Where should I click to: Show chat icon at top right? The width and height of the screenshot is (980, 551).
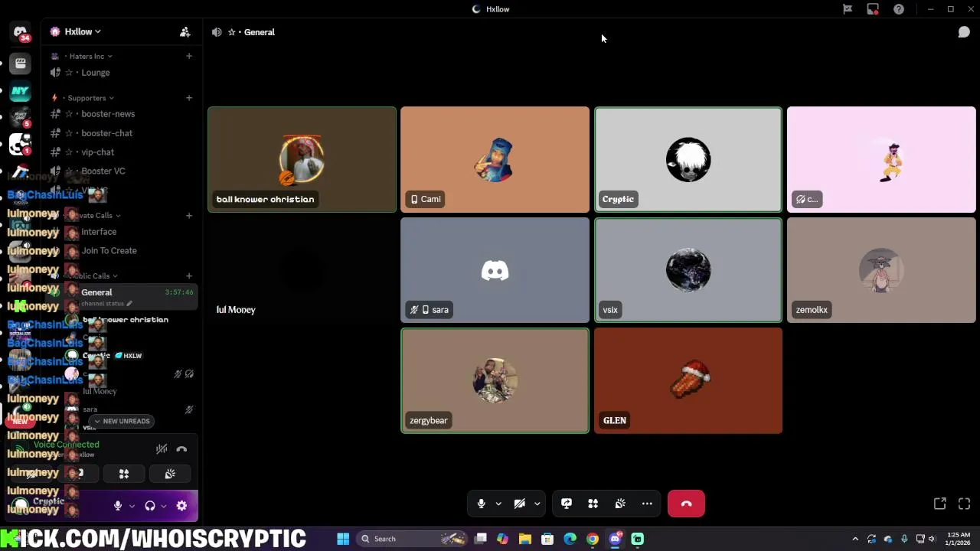(964, 32)
